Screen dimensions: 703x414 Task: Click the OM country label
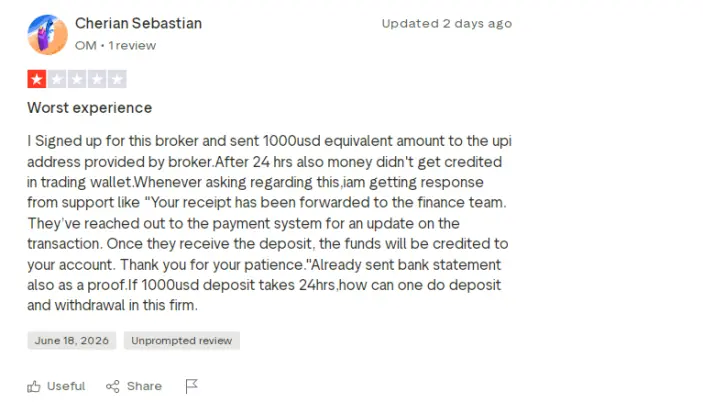pyautogui.click(x=86, y=45)
